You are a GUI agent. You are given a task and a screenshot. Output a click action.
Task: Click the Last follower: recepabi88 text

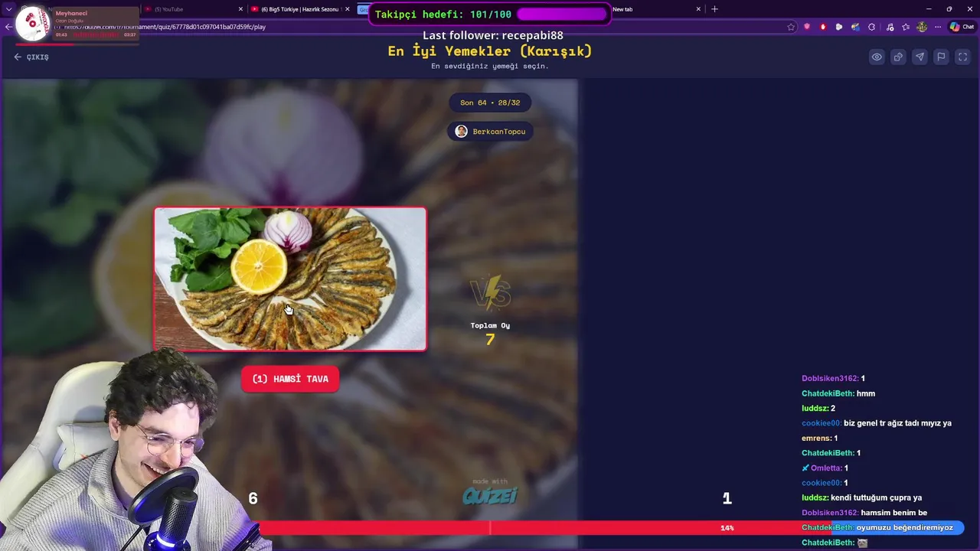tap(493, 35)
